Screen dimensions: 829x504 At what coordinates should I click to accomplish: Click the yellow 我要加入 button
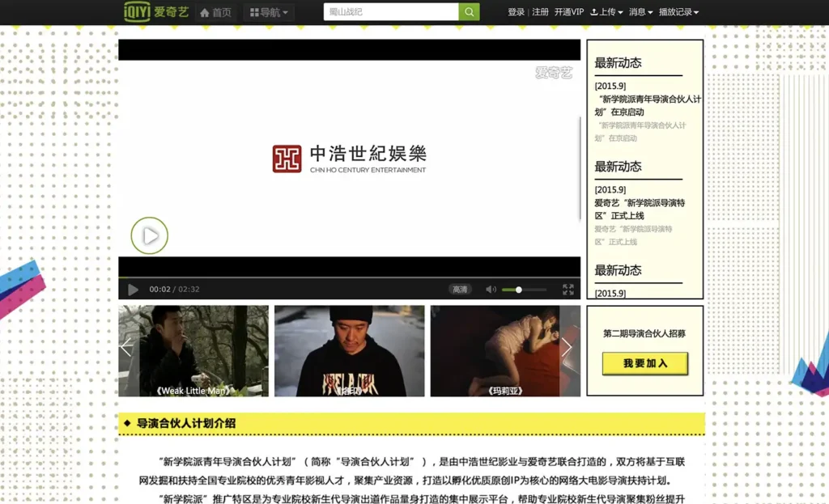pyautogui.click(x=645, y=363)
